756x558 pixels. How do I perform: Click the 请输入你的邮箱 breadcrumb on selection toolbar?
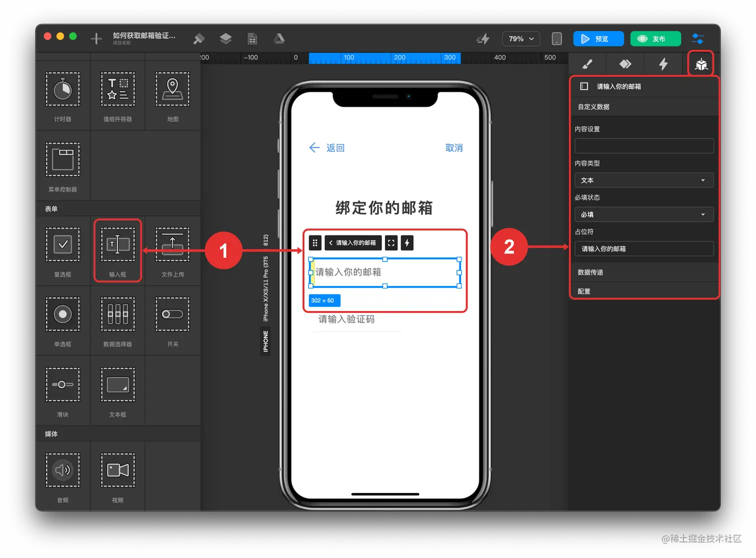353,243
